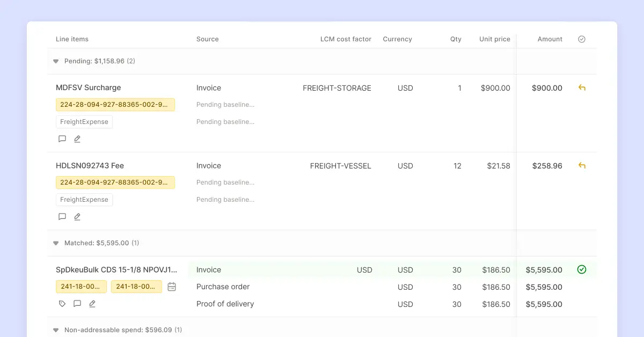
Task: Click yellow 224-28-094 tag under MDFSV Surcharge
Action: click(x=115, y=105)
